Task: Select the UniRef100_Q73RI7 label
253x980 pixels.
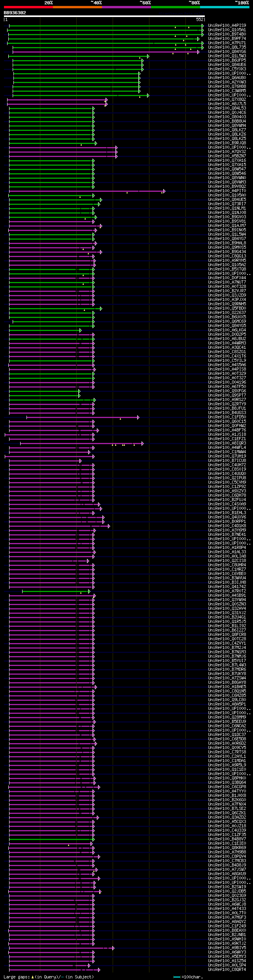Action: 227,204
